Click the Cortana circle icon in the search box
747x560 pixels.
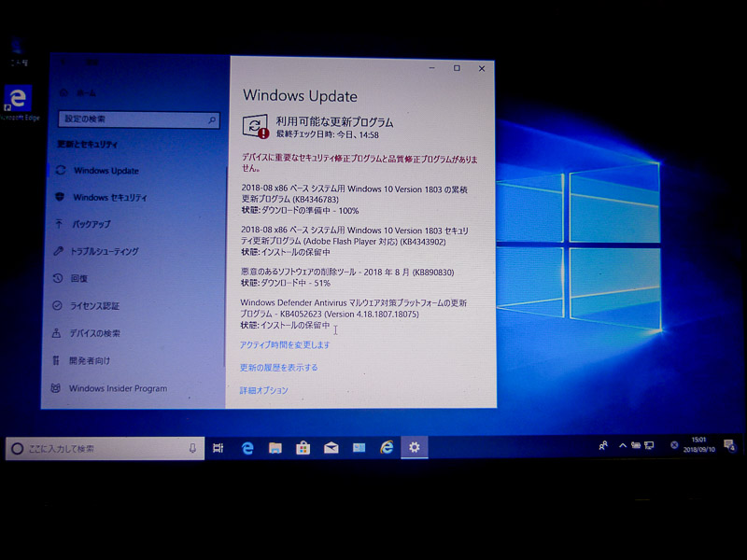(17, 449)
